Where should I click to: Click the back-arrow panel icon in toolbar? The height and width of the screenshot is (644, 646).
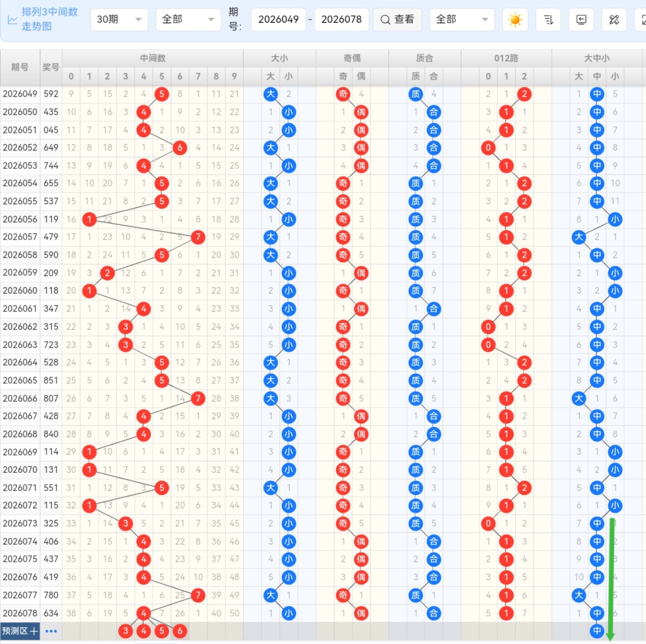[581, 20]
